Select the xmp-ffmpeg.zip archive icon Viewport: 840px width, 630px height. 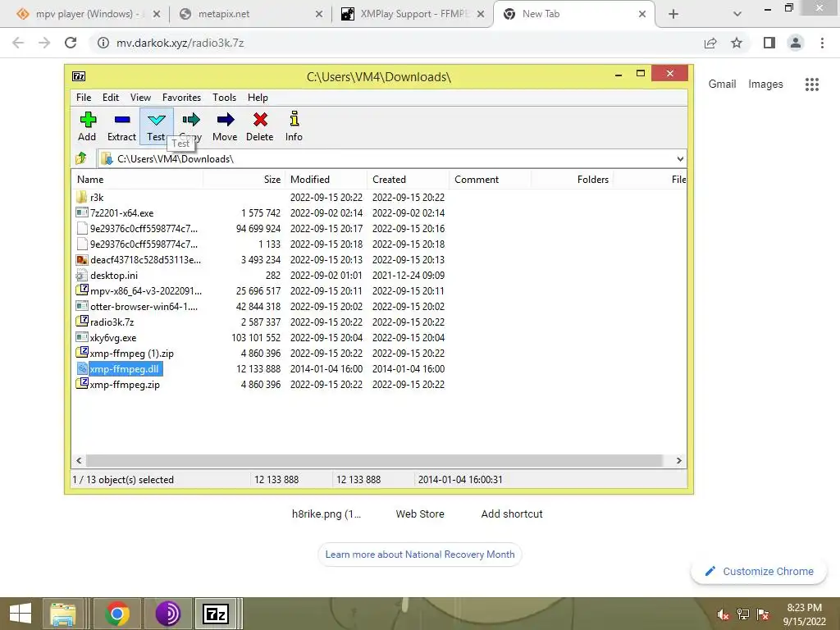point(82,384)
